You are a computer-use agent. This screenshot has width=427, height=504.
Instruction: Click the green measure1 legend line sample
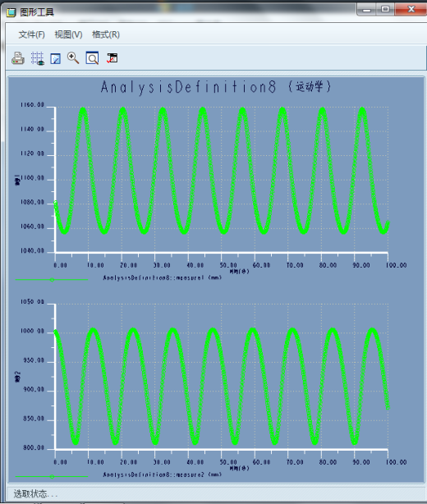[x=52, y=280]
